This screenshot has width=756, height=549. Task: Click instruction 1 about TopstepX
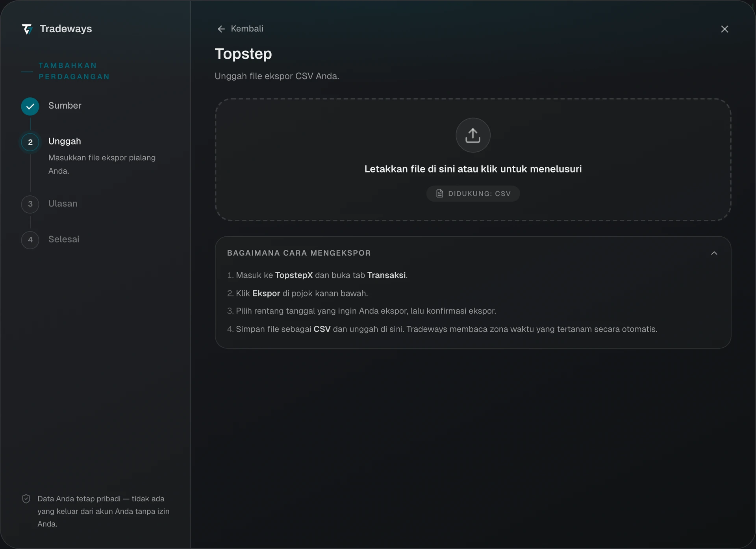point(317,275)
